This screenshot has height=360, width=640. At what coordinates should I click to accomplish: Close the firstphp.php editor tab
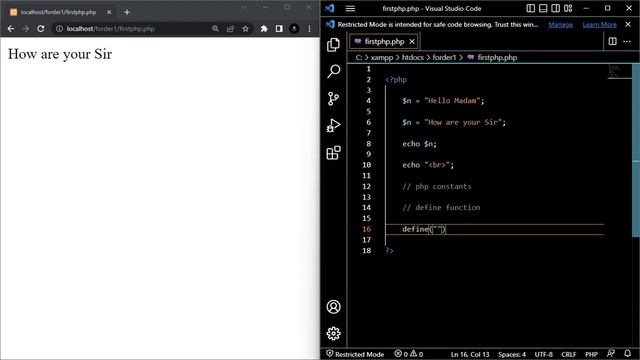coord(412,42)
